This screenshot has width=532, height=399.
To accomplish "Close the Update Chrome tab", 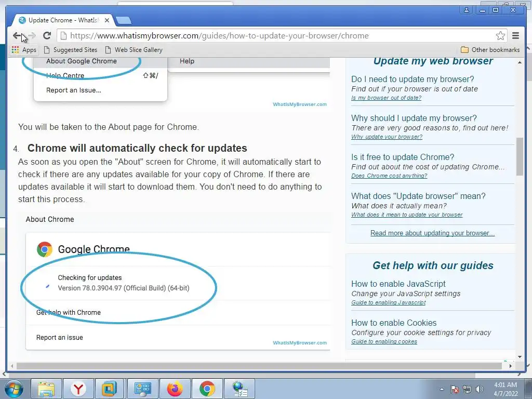I will click(107, 20).
